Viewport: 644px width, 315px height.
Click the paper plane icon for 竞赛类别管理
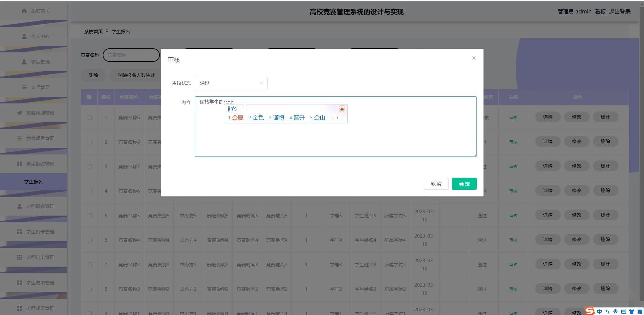19,113
